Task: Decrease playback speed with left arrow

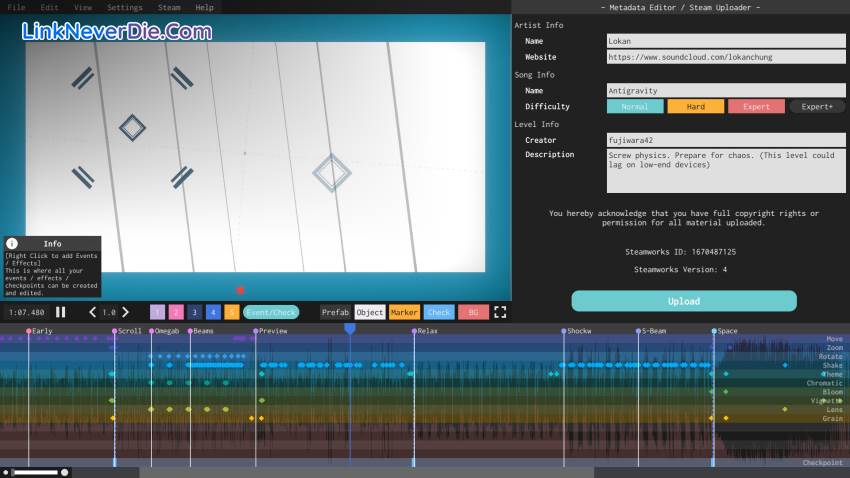Action: [93, 312]
